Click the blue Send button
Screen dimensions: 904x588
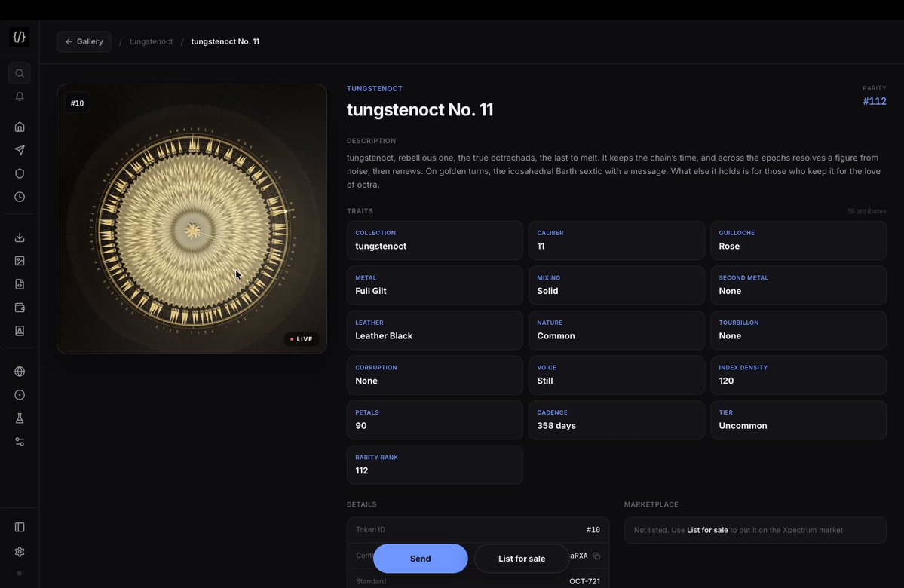[x=420, y=558]
